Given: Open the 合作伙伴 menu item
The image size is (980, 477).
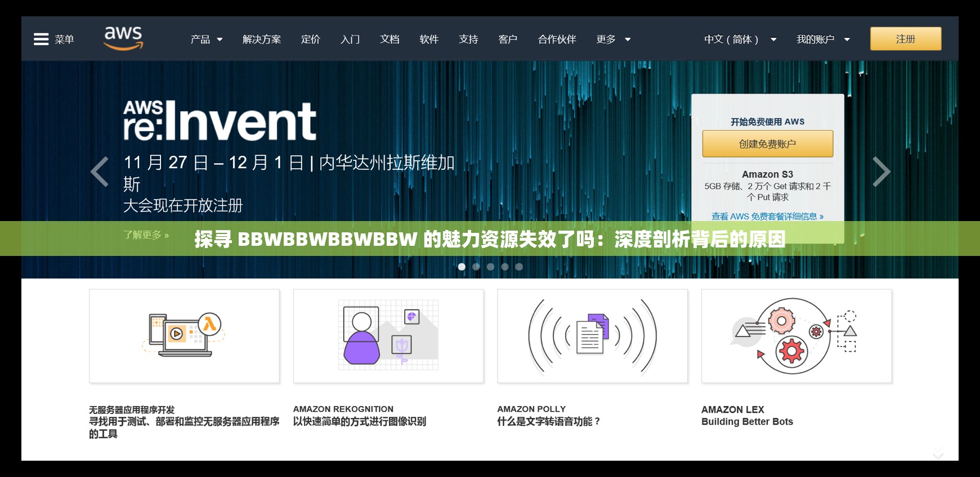Looking at the screenshot, I should point(557,39).
